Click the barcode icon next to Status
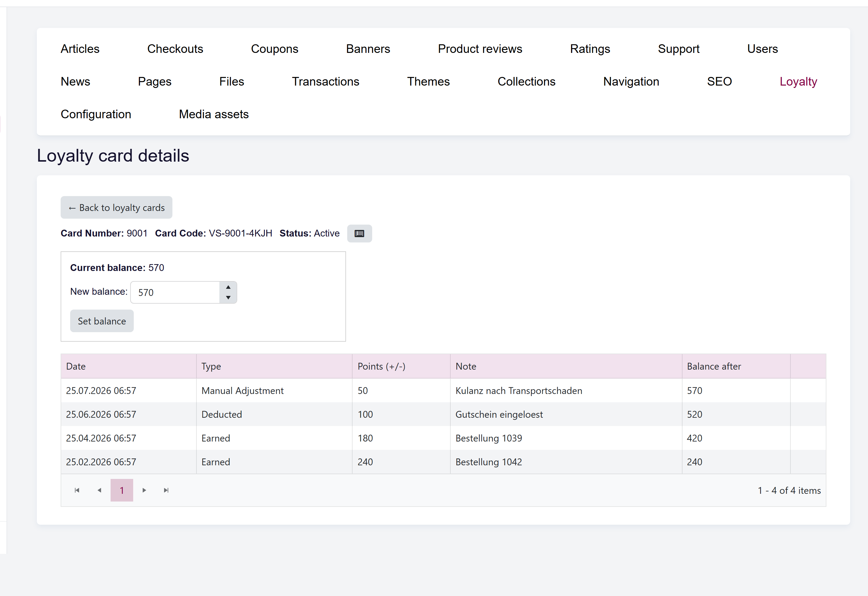The image size is (868, 596). pos(359,234)
